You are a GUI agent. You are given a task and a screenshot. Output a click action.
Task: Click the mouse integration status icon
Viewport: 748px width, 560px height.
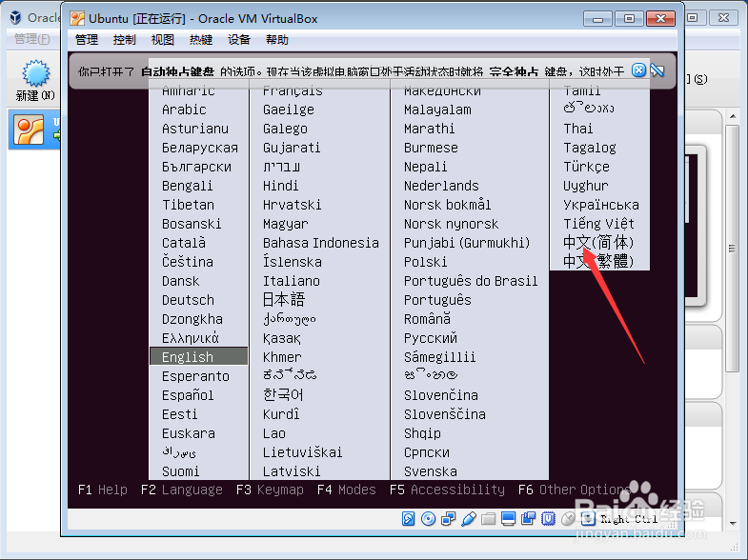(x=568, y=518)
